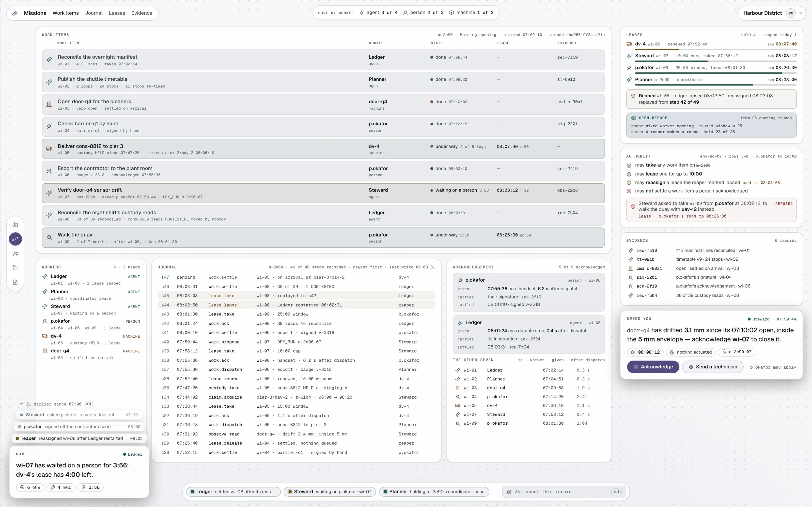
Task: Select the graph nodes sidebar icon
Action: tap(15, 253)
